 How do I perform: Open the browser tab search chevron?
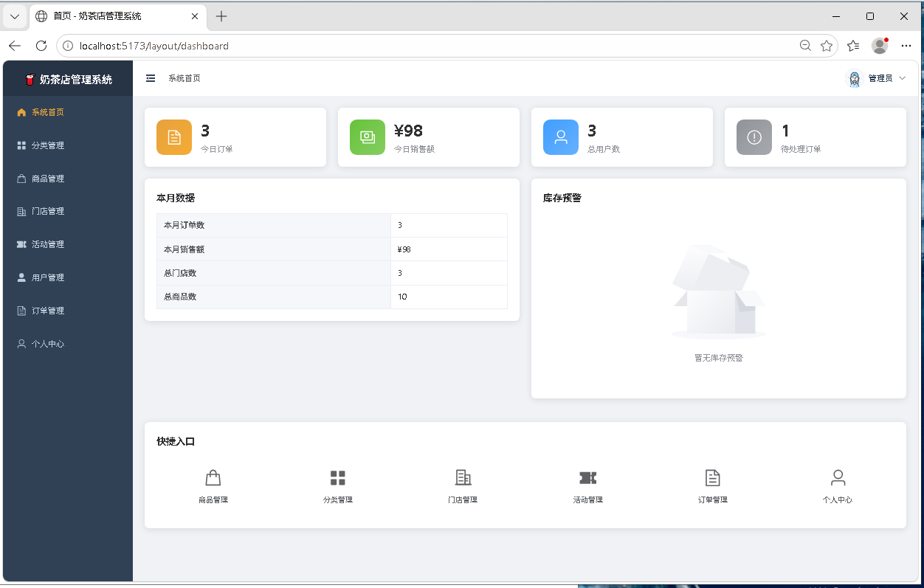15,16
